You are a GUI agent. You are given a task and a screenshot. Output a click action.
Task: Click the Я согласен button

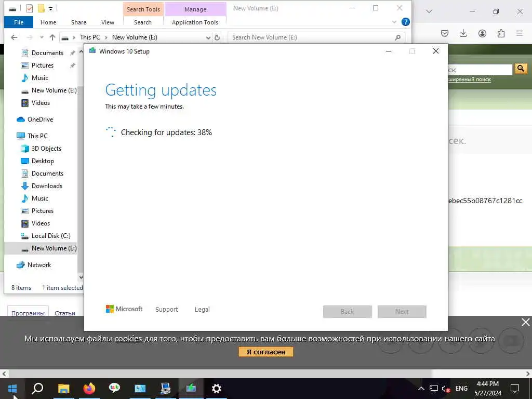[x=265, y=352]
